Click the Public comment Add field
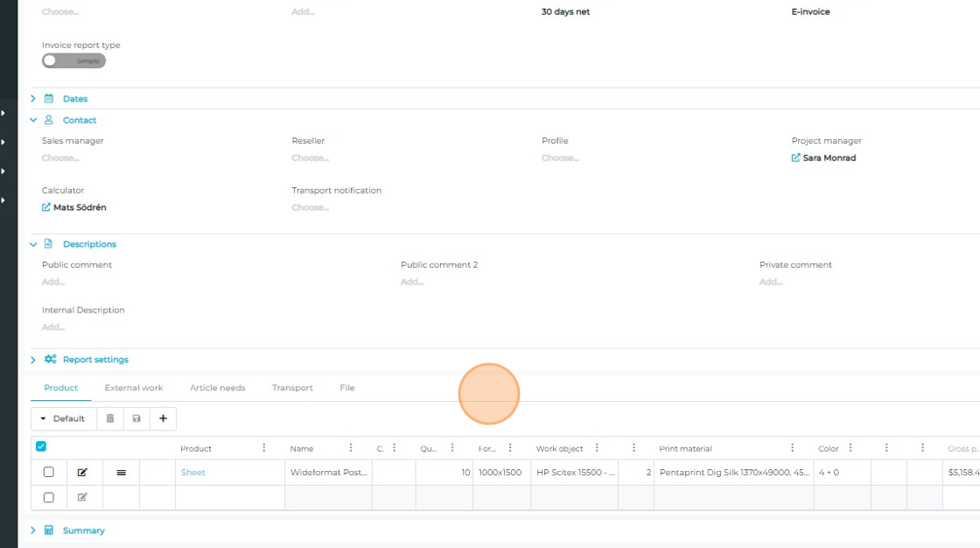Viewport: 980px width, 548px height. pos(53,282)
